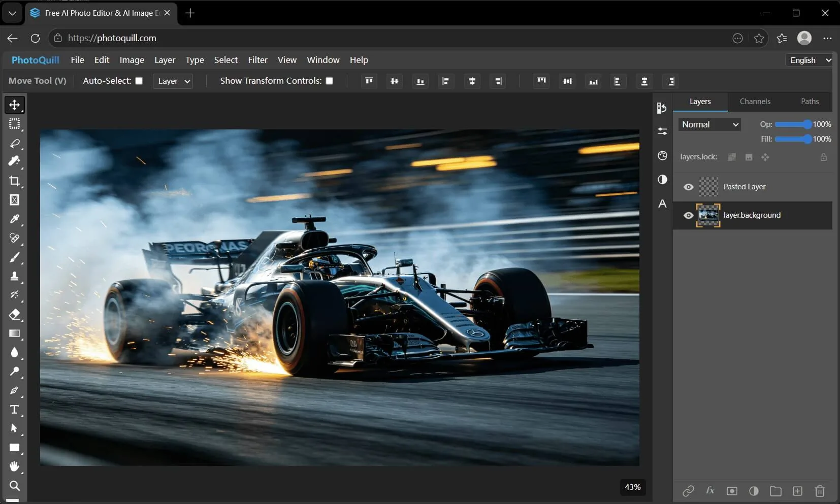Toggle lock transparent pixels
The height and width of the screenshot is (504, 840).
pyautogui.click(x=732, y=157)
